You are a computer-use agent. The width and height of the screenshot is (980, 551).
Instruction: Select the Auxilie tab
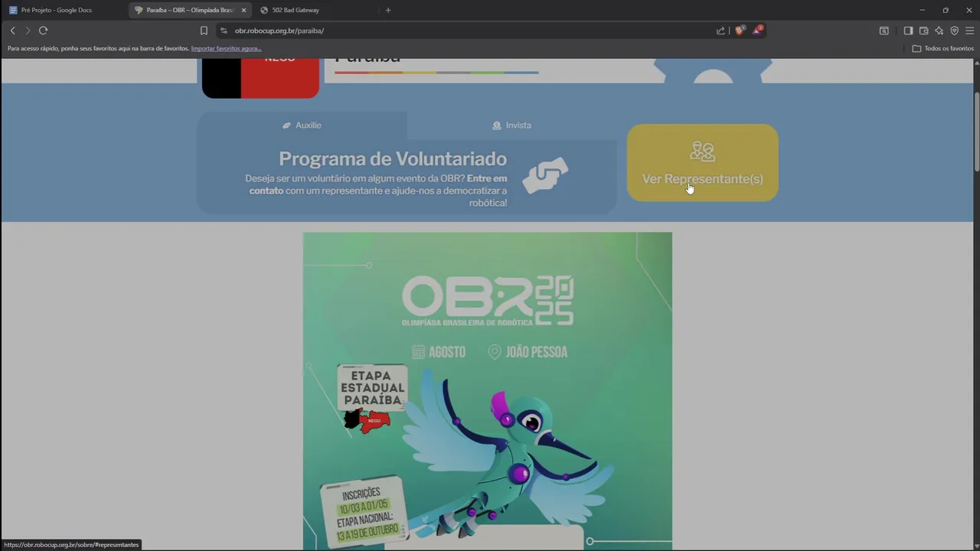coord(302,125)
